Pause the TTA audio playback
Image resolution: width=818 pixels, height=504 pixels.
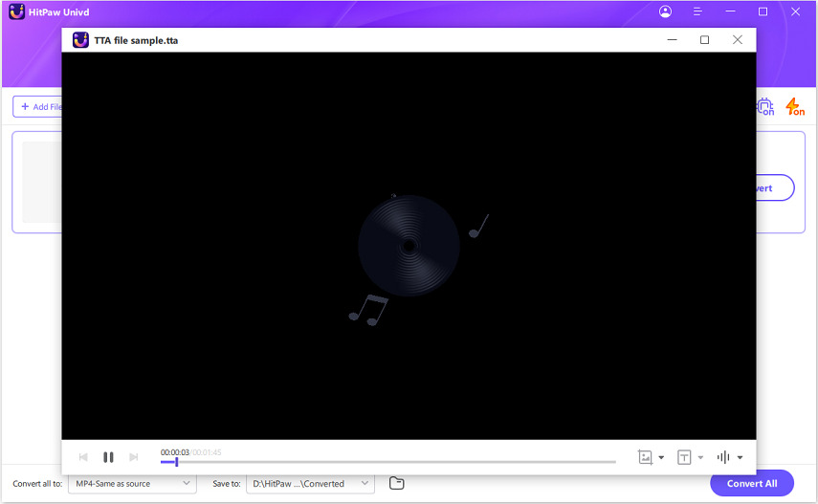[x=108, y=457]
